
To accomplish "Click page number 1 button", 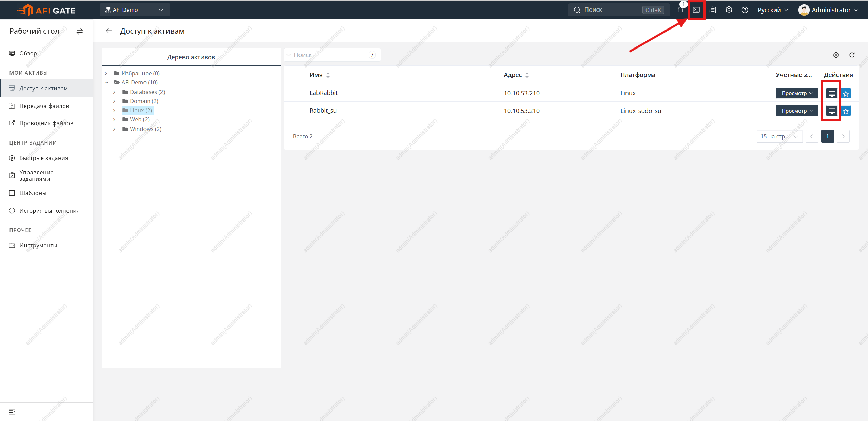I will click(827, 136).
